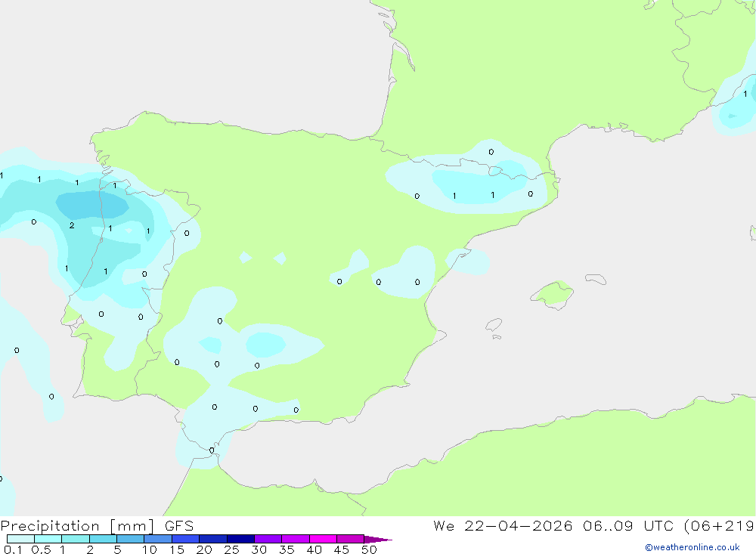Click the '2' precipitation value off northwest Iberia
The image size is (756, 554).
72,225
